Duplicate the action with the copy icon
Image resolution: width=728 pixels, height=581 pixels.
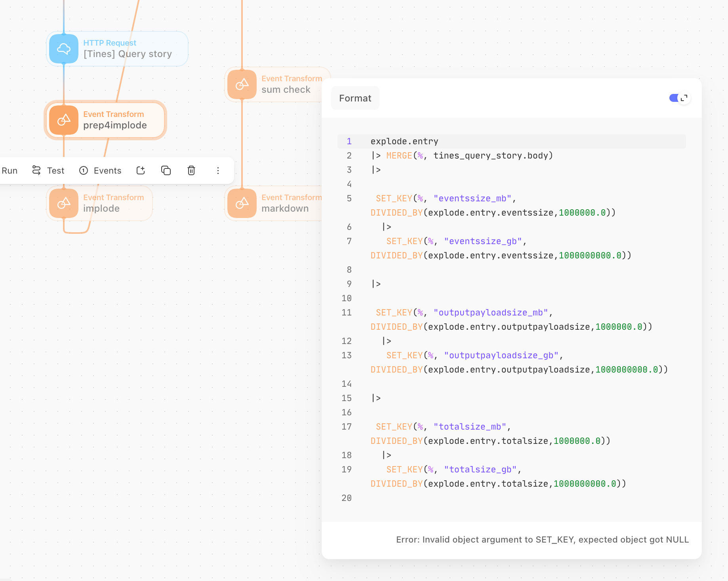[166, 170]
